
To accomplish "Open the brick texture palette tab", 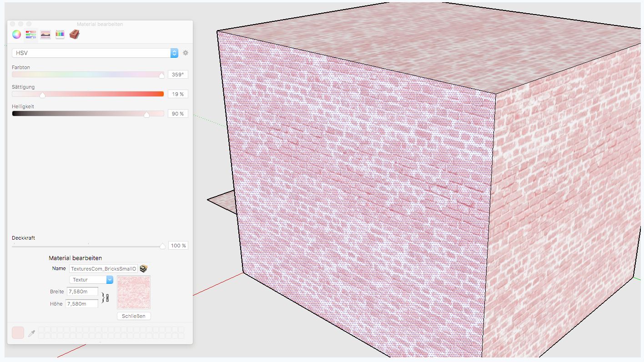I will click(75, 35).
